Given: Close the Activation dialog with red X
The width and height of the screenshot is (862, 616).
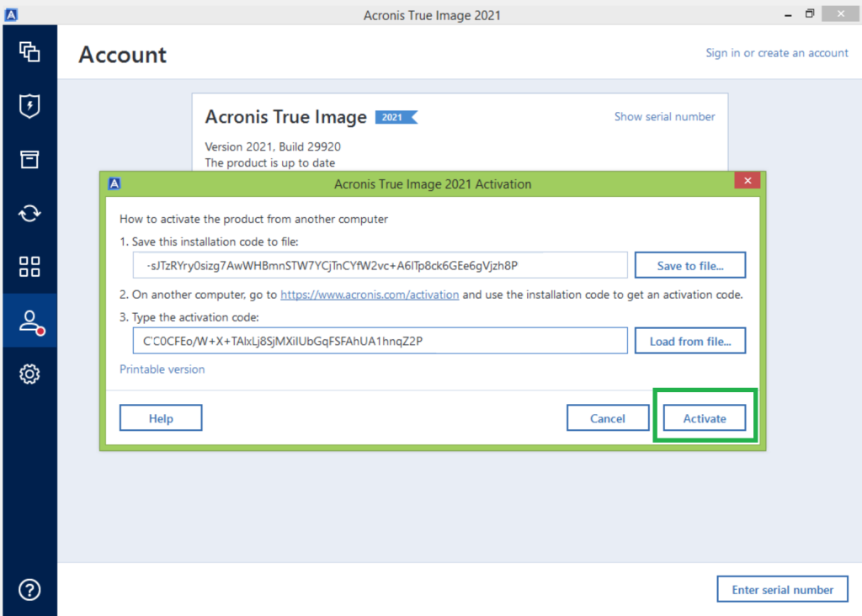Looking at the screenshot, I should point(748,181).
